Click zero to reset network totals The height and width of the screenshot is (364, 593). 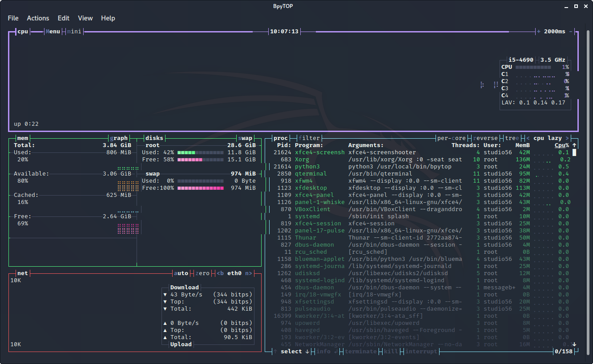click(202, 273)
